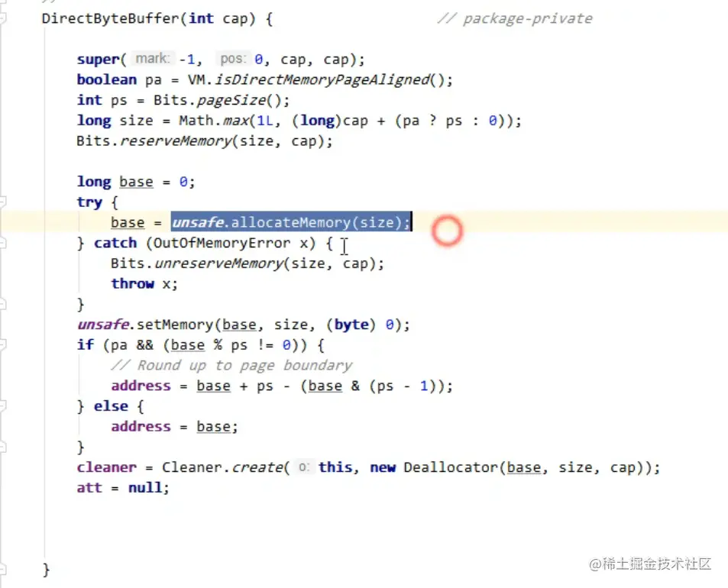Click the 'new' keyword

tap(383, 468)
